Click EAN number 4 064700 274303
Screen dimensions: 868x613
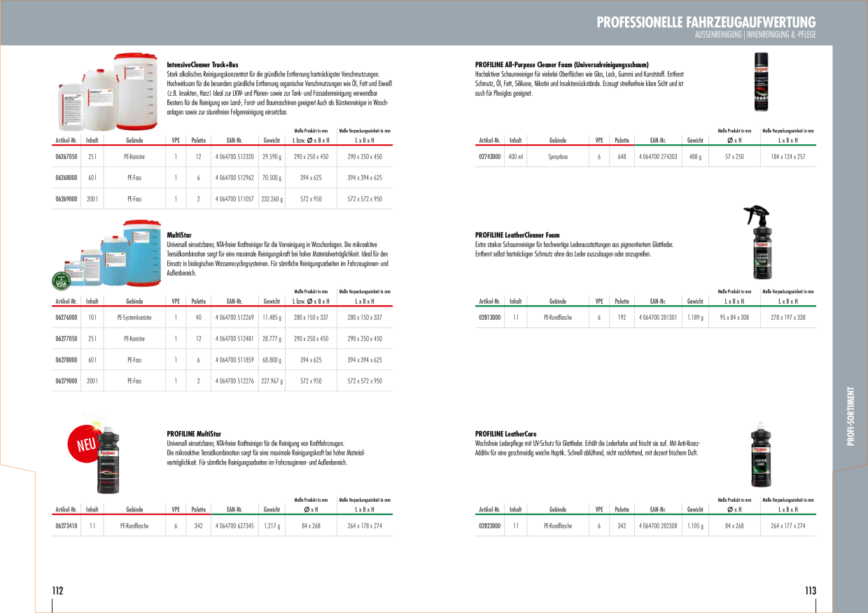tap(658, 157)
